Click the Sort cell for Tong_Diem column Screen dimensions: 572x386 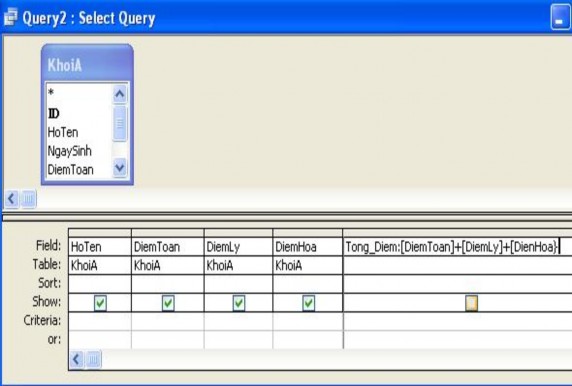click(x=457, y=284)
